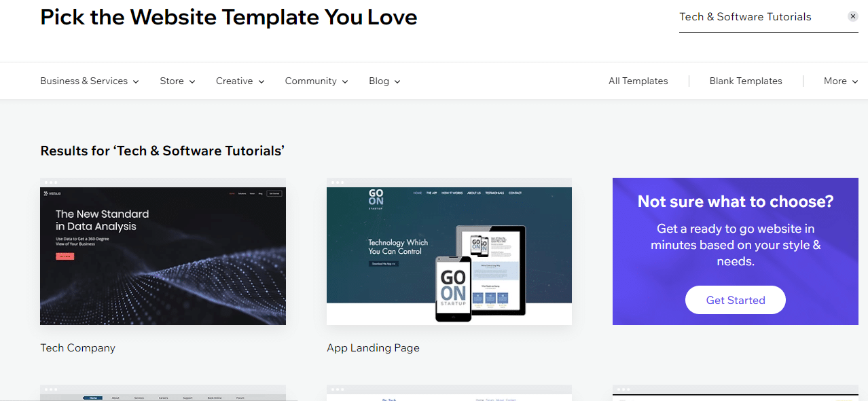Click the partially visible template below App Landing Page
This screenshot has height=401, width=868.
(449, 394)
